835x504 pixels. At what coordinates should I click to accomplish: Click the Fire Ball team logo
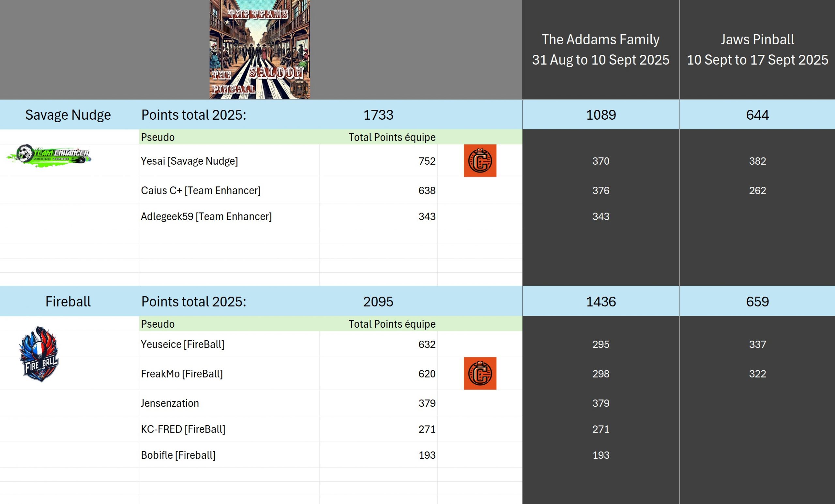[x=39, y=354]
